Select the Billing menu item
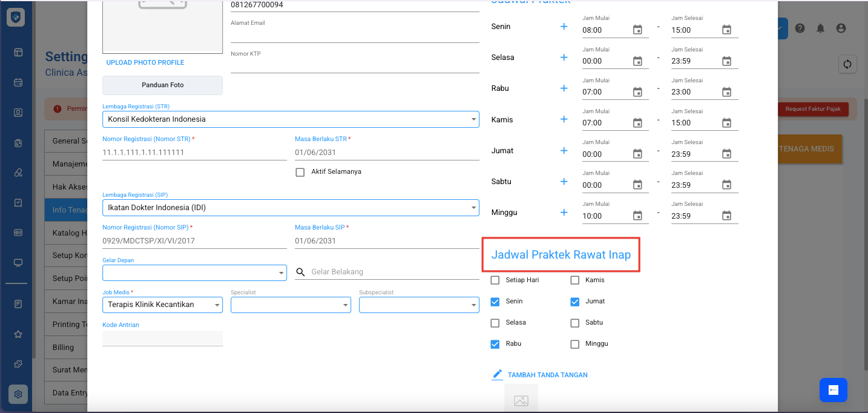The width and height of the screenshot is (868, 413). (64, 348)
